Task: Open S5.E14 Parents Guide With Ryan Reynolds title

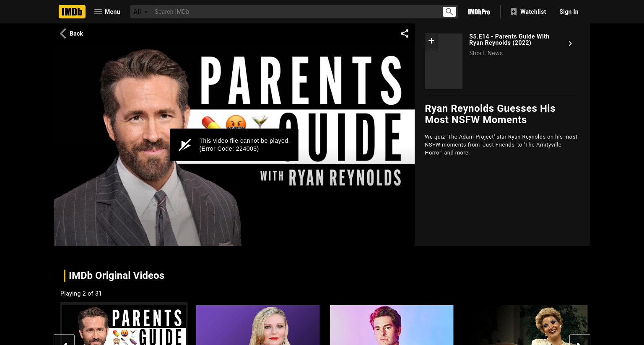Action: (x=509, y=39)
